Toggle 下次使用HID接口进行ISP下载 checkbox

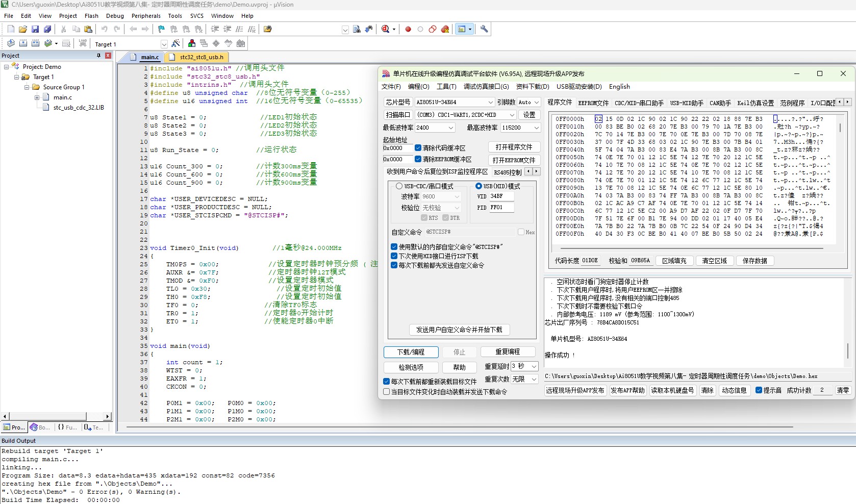point(394,256)
